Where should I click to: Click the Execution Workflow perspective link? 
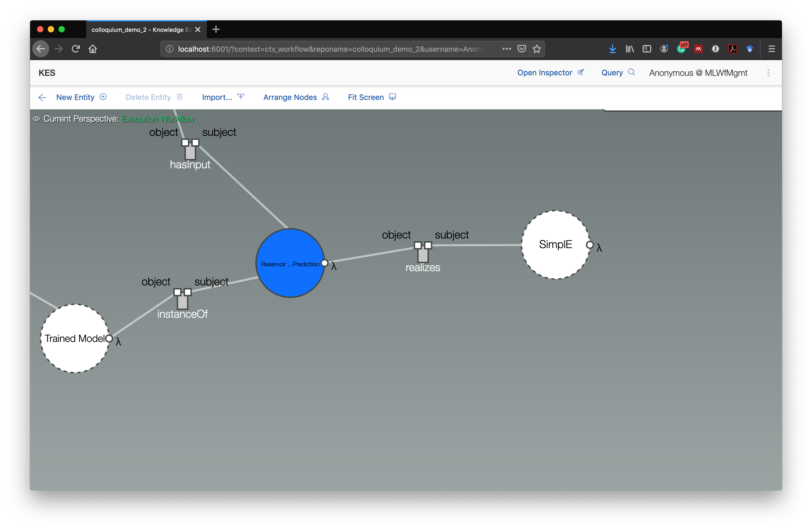point(158,119)
